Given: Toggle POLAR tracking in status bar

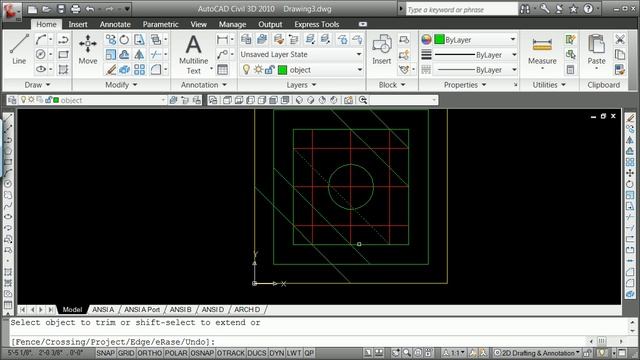Looking at the screenshot, I should [x=176, y=353].
